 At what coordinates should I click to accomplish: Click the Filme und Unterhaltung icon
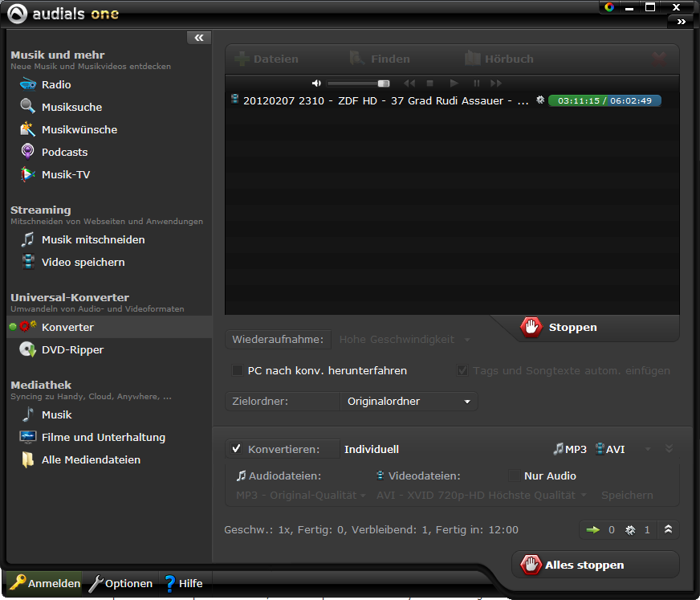tap(27, 436)
